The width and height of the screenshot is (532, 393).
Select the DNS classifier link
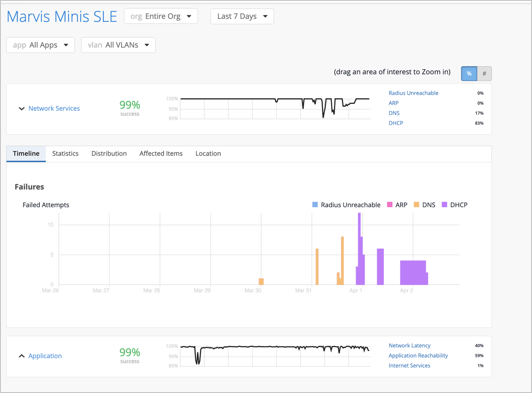[x=394, y=113]
